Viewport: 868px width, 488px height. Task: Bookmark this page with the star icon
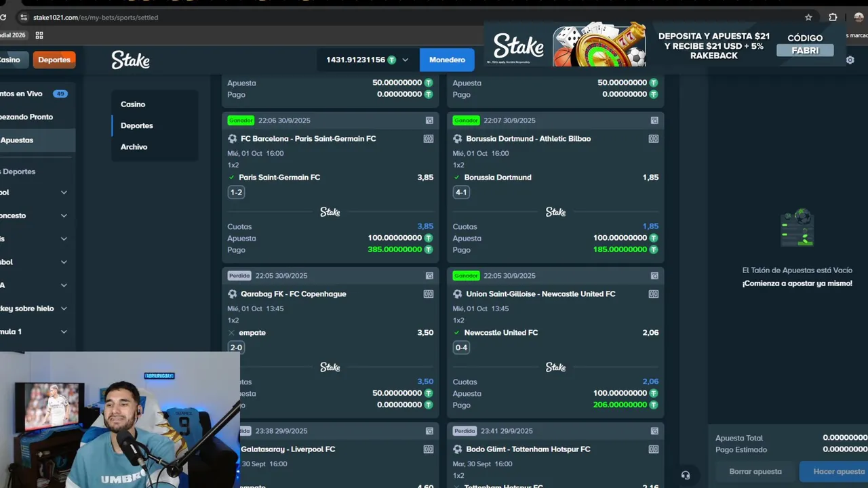tap(808, 17)
